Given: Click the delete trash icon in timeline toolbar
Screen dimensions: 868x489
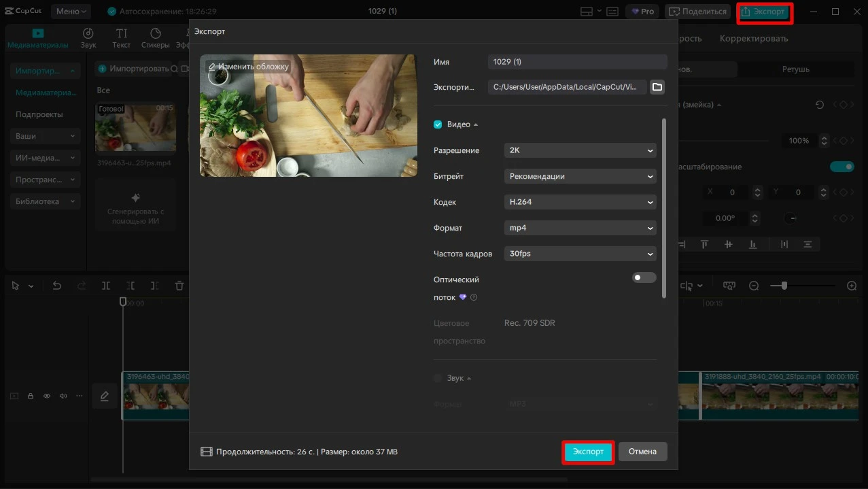Looking at the screenshot, I should point(179,286).
